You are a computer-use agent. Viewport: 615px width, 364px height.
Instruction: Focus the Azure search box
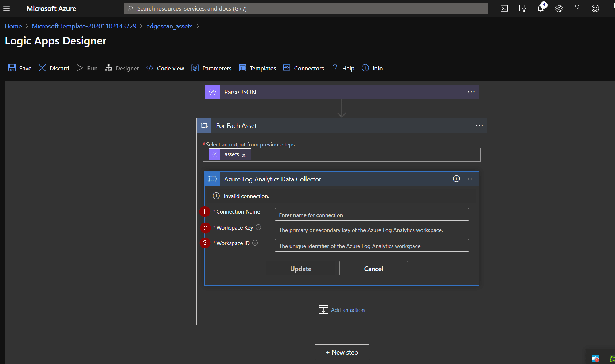[305, 8]
